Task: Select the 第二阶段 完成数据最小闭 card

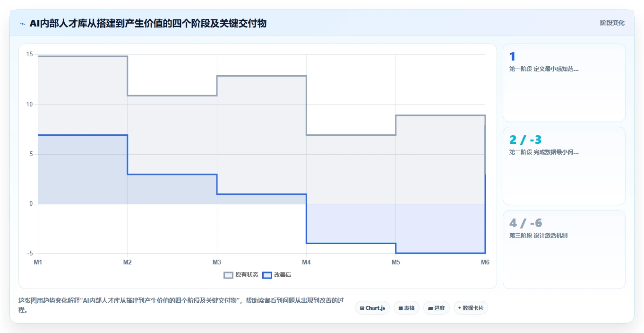Action: 564,166
